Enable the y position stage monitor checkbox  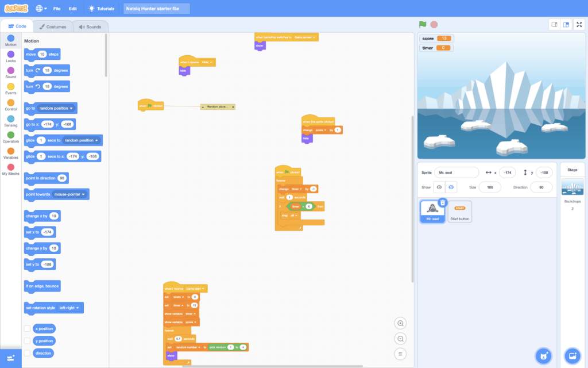27,340
